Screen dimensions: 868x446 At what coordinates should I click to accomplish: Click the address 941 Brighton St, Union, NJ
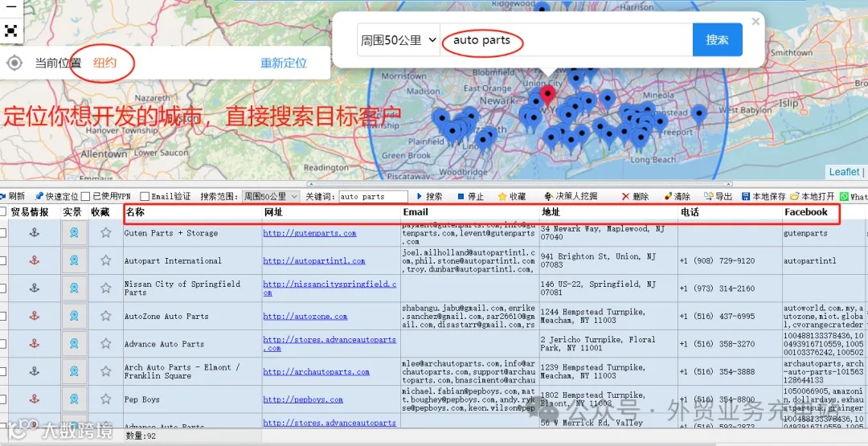[599, 260]
